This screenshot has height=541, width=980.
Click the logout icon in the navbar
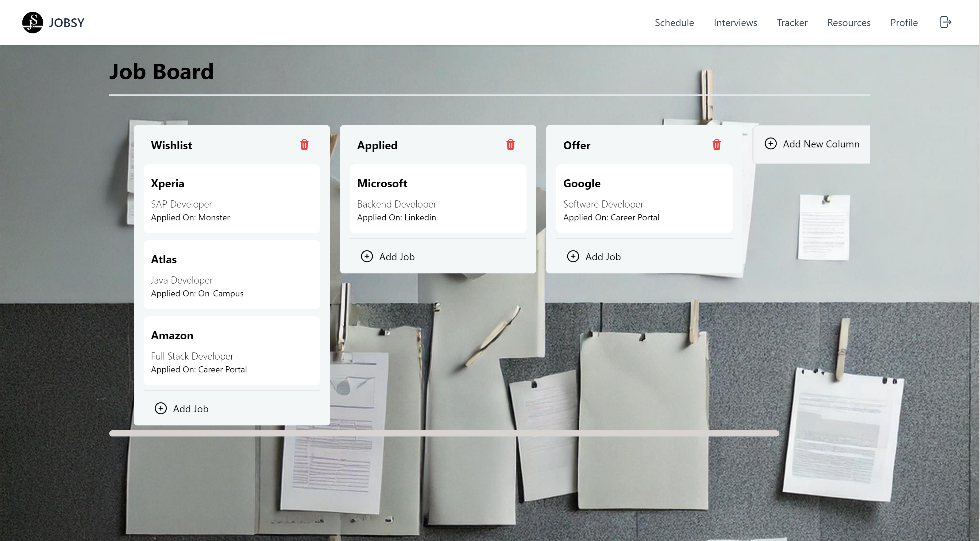[946, 22]
